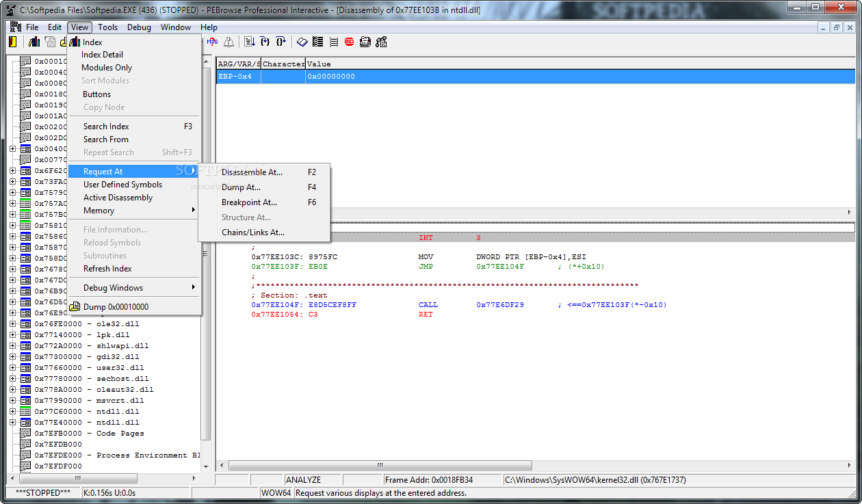Choose Chains/Links At... from submenu
Screen dimensions: 862x504
pyautogui.click(x=264, y=233)
